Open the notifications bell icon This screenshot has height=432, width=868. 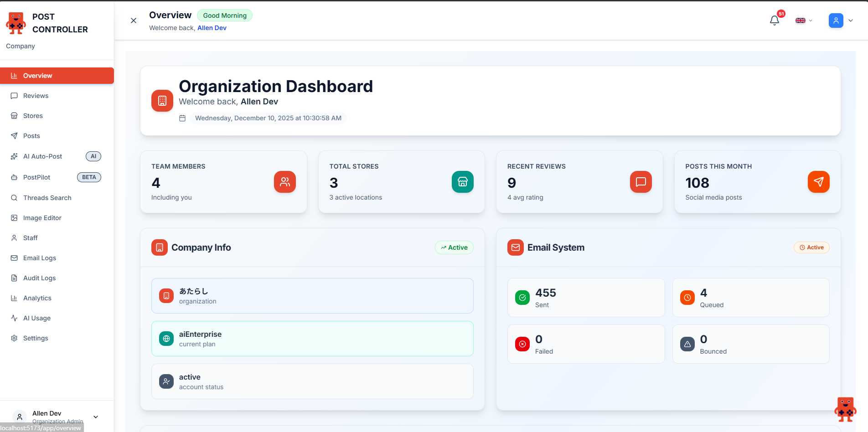coord(774,21)
